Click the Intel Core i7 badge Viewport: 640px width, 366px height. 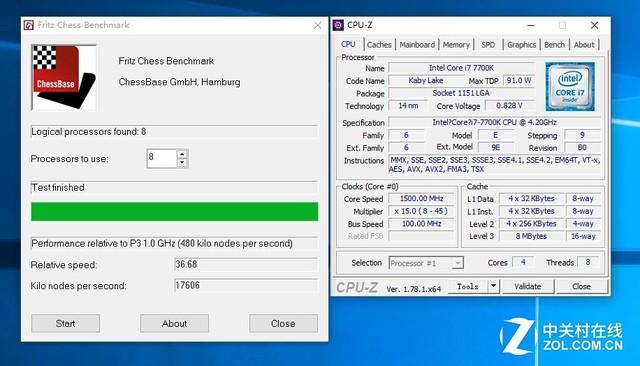[570, 87]
